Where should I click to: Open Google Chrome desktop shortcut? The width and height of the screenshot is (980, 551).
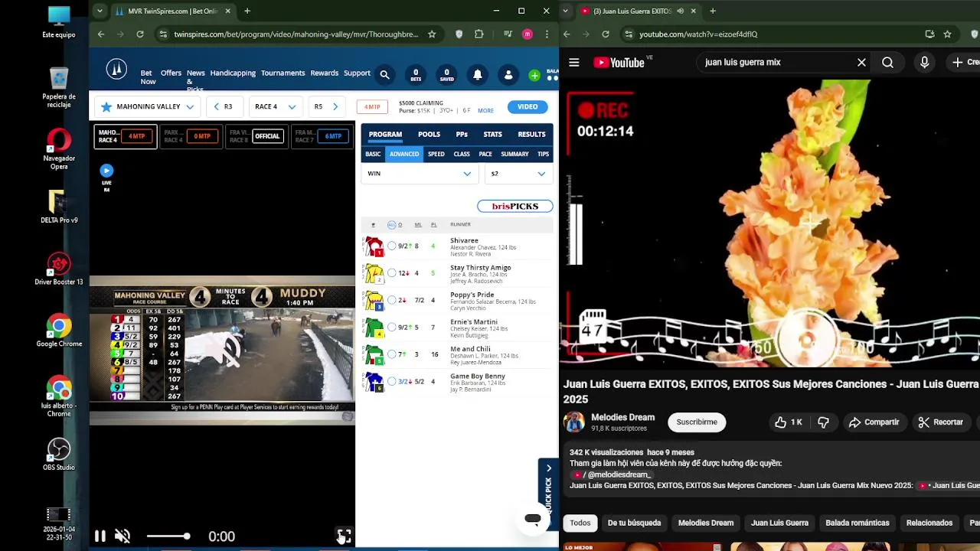pos(59,331)
